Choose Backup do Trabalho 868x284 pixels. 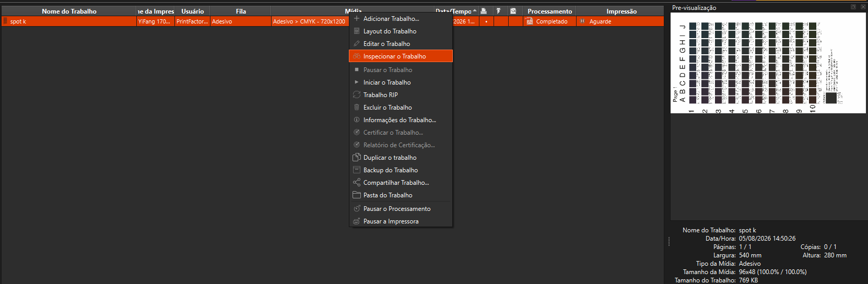tap(401, 170)
